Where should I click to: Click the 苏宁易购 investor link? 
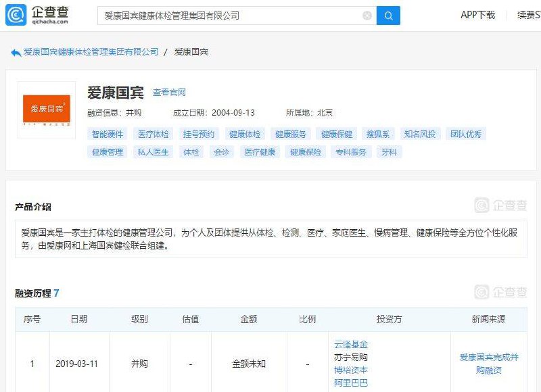pyautogui.click(x=352, y=357)
